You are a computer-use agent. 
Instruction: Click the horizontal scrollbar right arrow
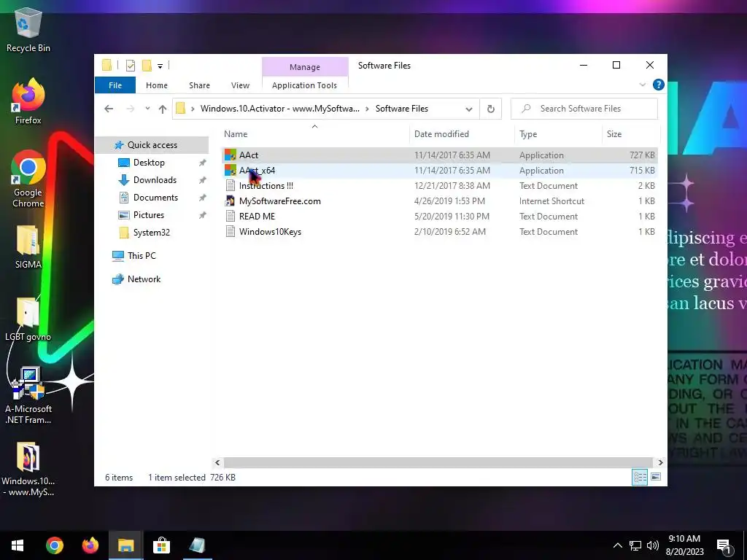[x=660, y=462]
